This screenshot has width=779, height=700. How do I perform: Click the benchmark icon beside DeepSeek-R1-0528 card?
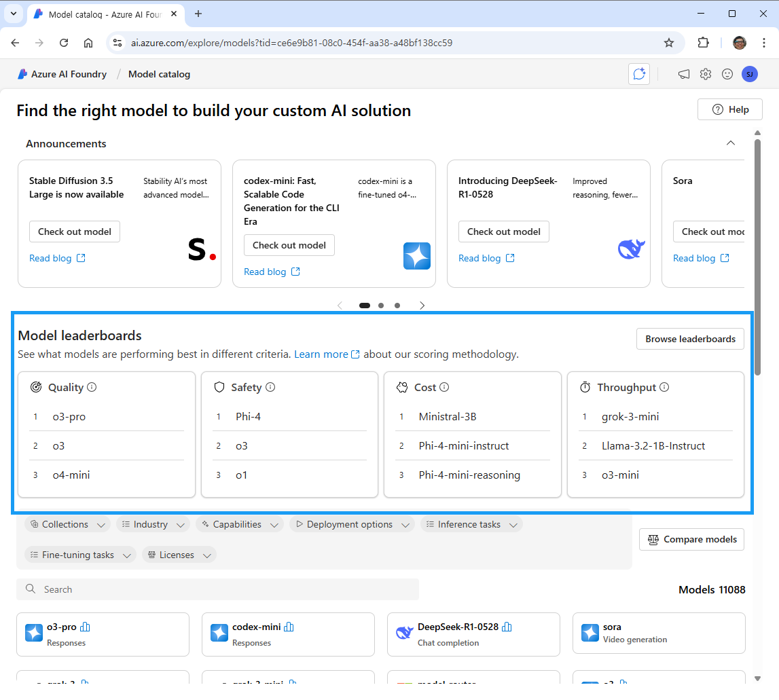(x=507, y=627)
